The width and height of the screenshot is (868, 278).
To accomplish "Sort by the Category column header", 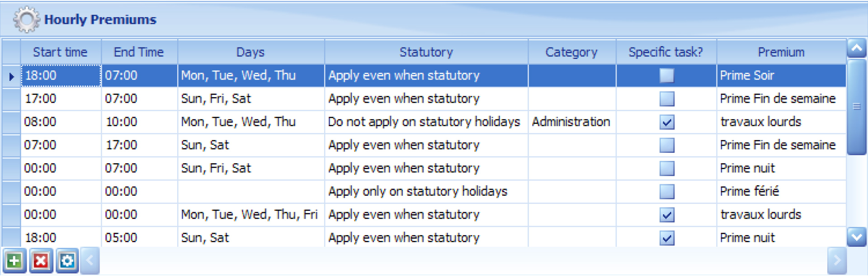I will pyautogui.click(x=572, y=52).
